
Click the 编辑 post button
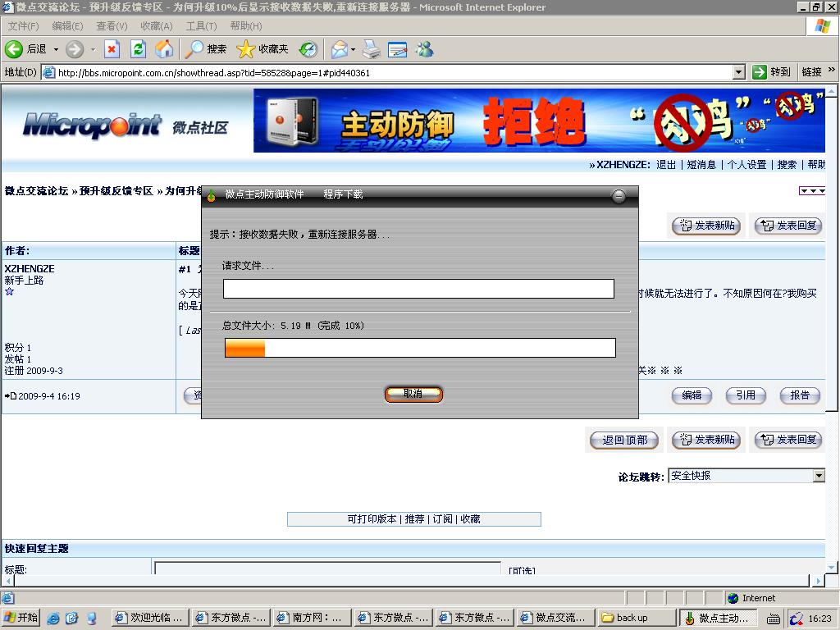[692, 395]
